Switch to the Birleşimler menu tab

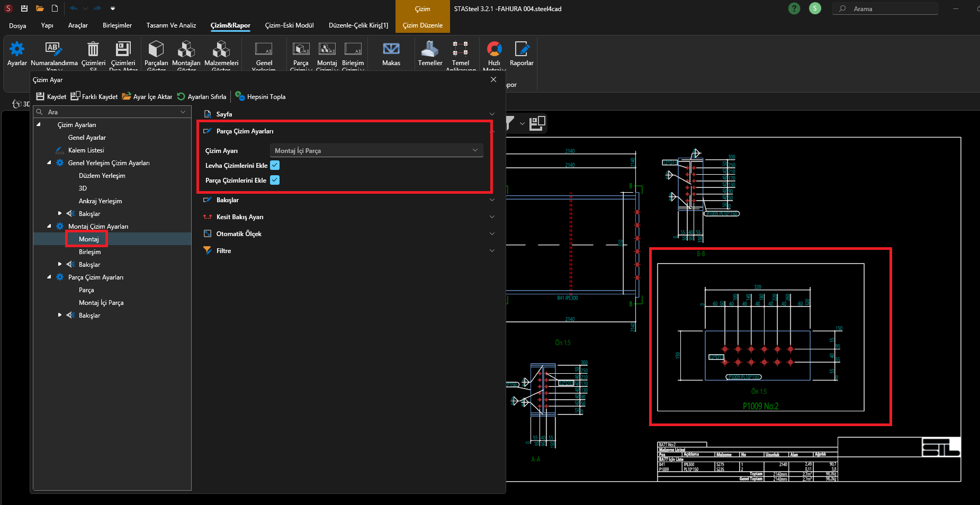coord(117,25)
